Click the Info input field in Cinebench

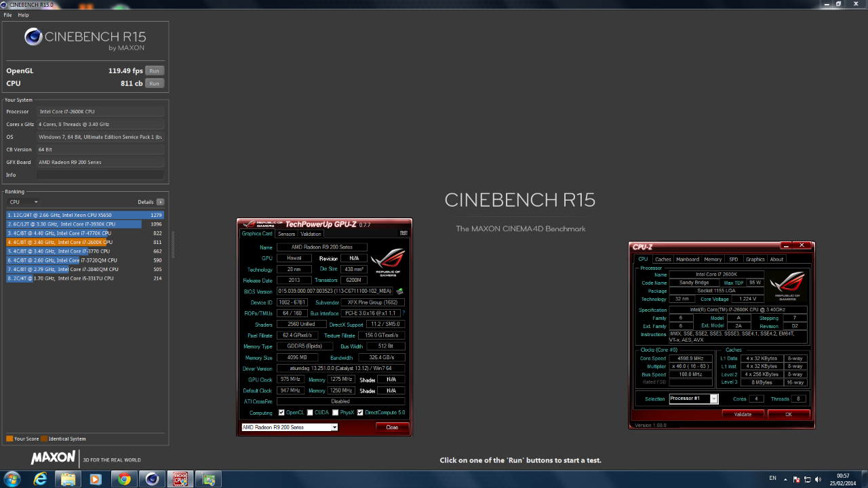(x=100, y=175)
